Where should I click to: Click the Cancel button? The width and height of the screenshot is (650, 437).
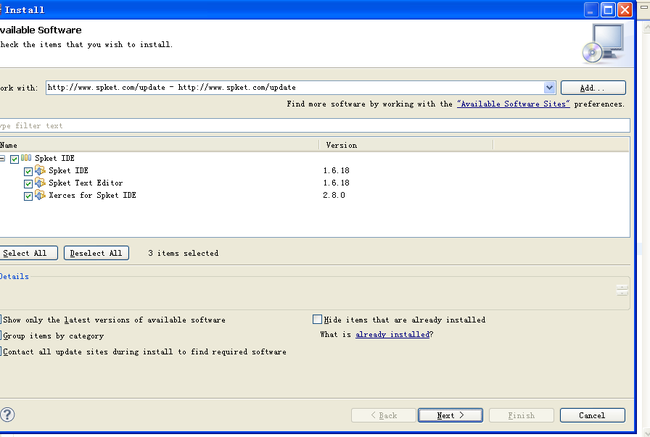(x=592, y=415)
